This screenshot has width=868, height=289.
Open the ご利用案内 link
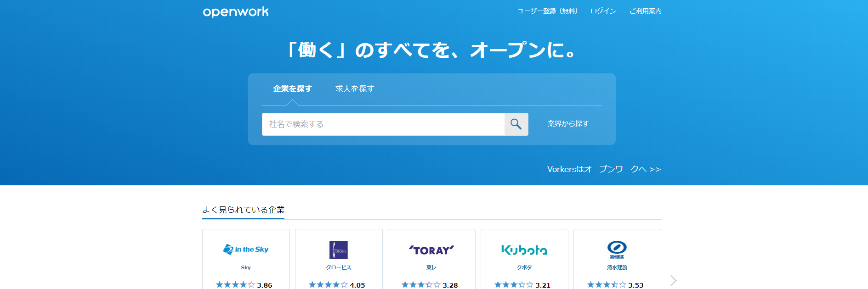coord(646,11)
